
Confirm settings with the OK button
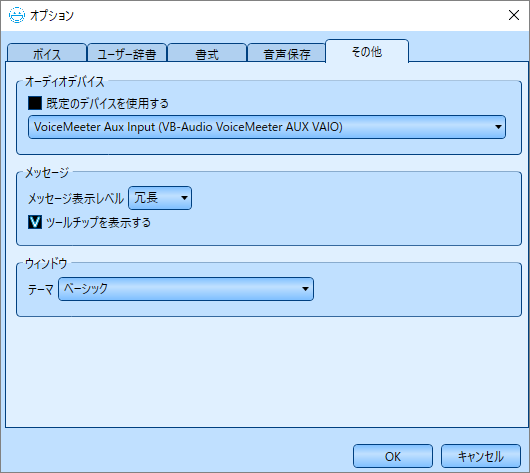393,456
